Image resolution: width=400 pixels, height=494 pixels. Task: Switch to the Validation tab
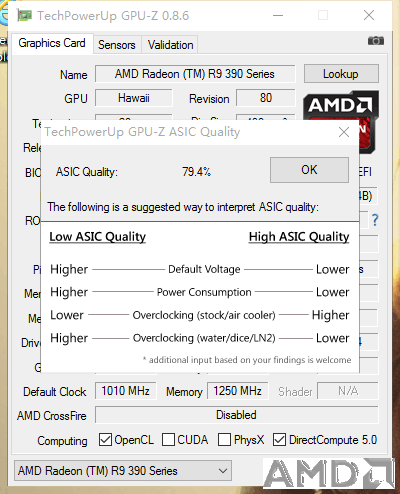(170, 45)
